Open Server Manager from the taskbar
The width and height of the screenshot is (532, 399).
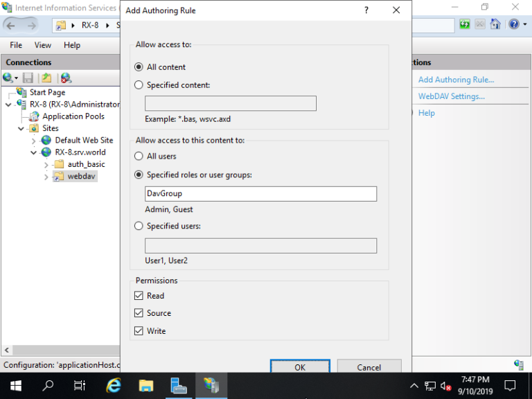179,385
